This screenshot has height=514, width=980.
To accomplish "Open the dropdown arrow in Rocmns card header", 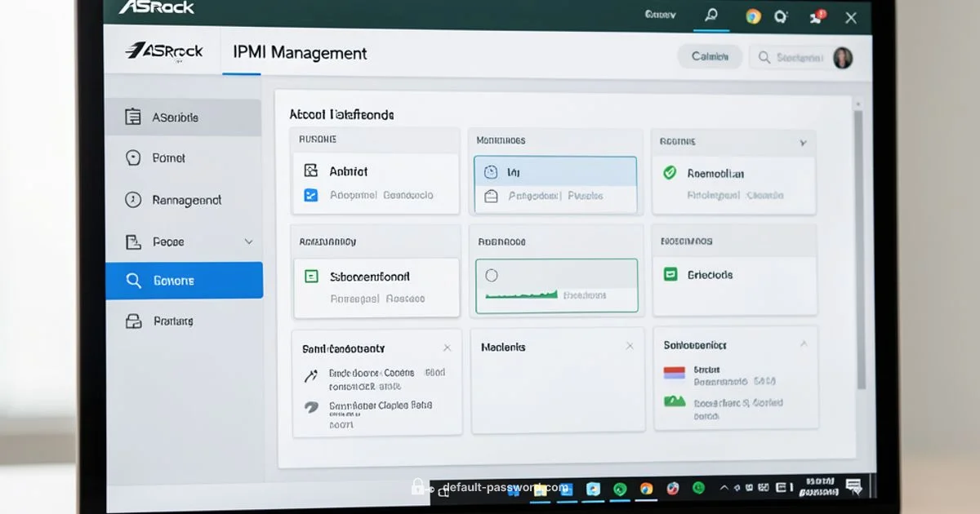I will (x=803, y=143).
